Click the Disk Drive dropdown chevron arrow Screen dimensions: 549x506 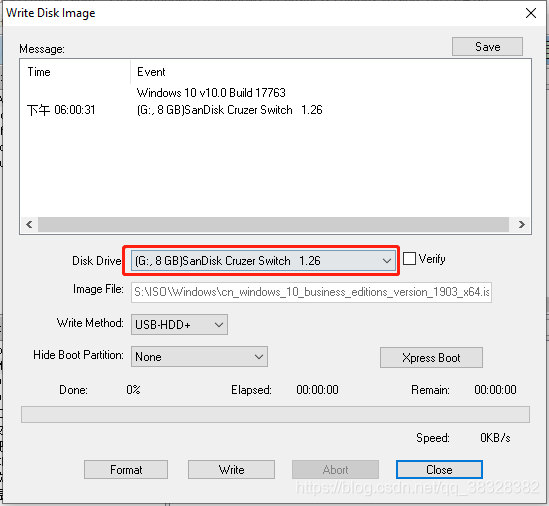point(387,261)
